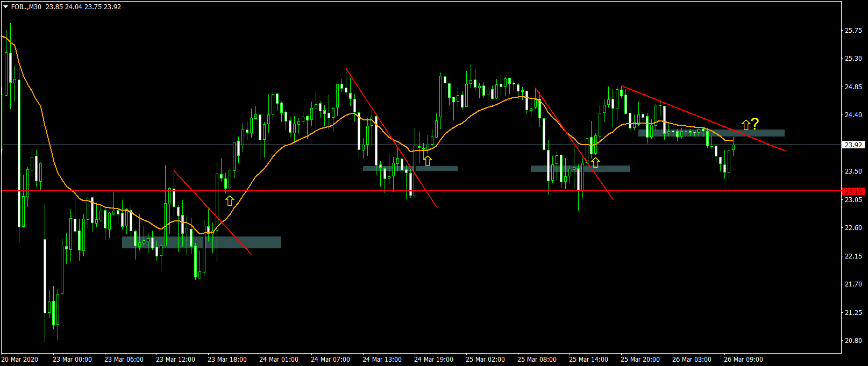Click the 23 Mar 06:00 time label

[124, 360]
